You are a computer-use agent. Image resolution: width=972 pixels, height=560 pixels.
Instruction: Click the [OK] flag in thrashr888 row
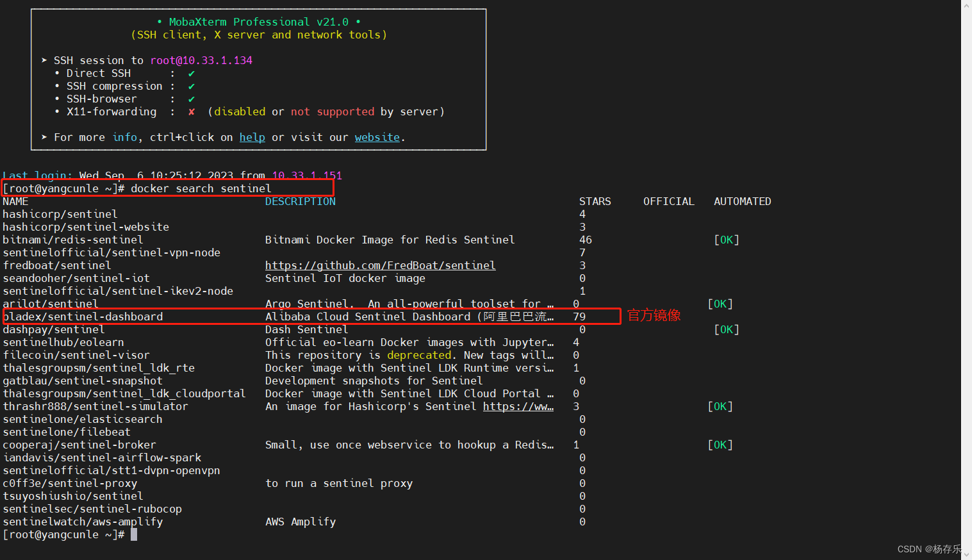pos(720,406)
